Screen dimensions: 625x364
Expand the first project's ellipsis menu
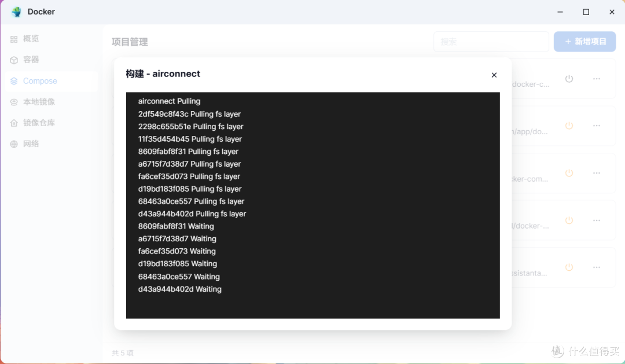click(x=596, y=79)
